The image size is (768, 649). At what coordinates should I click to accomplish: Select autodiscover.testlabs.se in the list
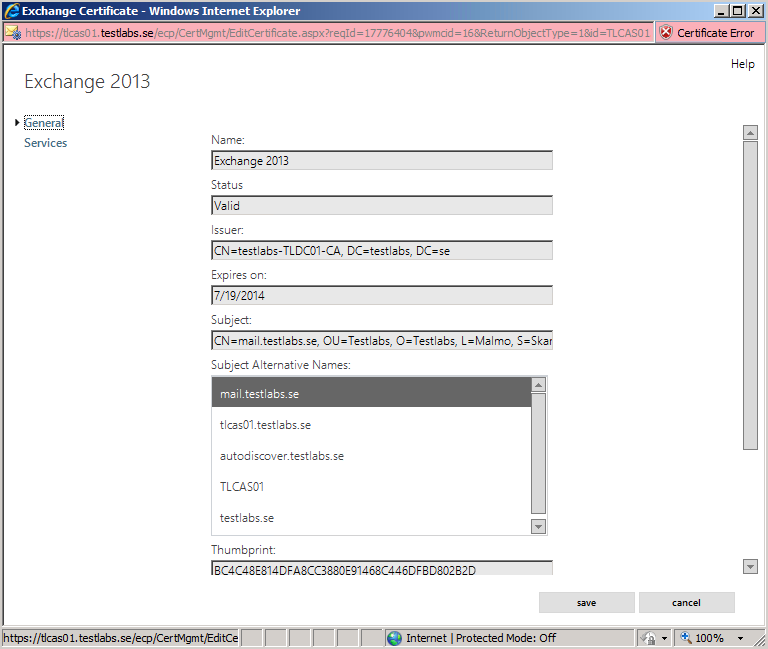pyautogui.click(x=371, y=456)
